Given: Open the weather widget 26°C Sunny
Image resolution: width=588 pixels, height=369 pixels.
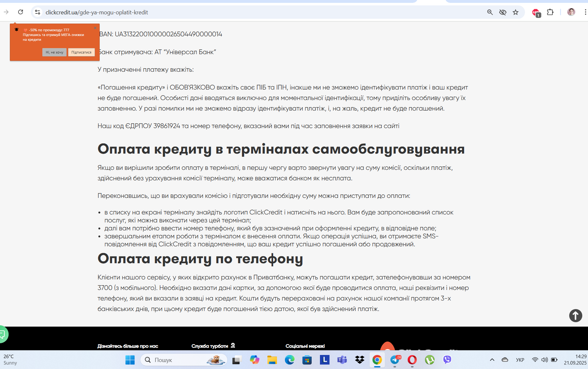Looking at the screenshot, I should point(10,360).
